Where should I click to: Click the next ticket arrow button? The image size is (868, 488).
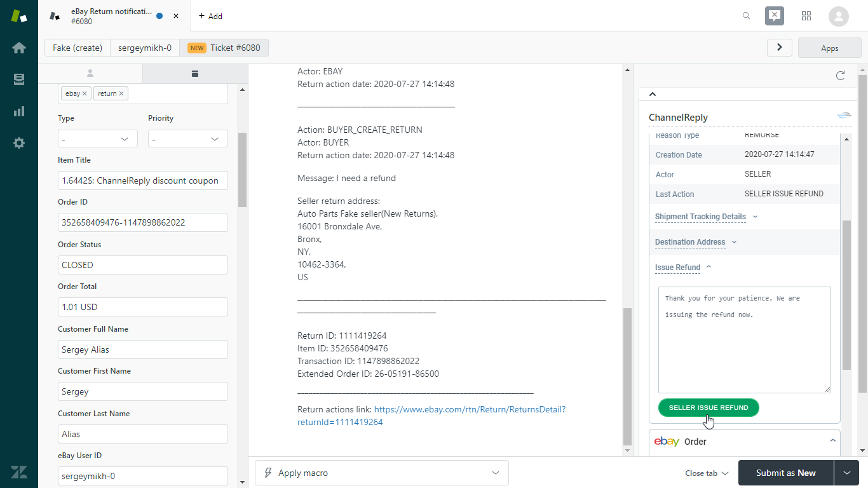[x=780, y=48]
